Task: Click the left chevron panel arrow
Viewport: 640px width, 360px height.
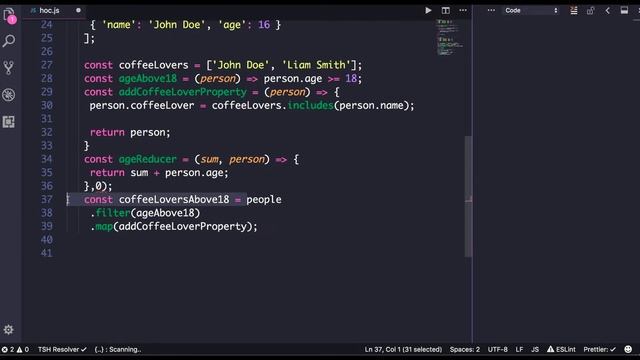Action: pyautogui.click(x=607, y=11)
